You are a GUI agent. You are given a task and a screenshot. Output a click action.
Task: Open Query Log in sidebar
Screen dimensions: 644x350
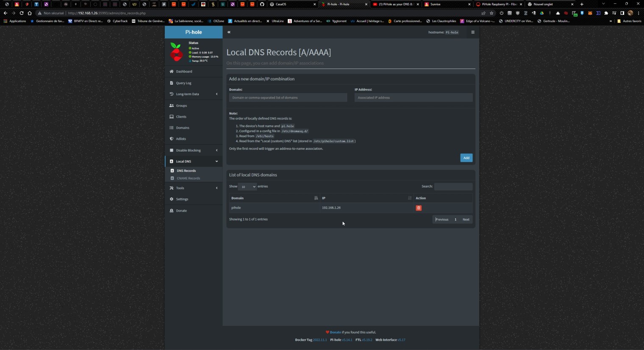(183, 83)
